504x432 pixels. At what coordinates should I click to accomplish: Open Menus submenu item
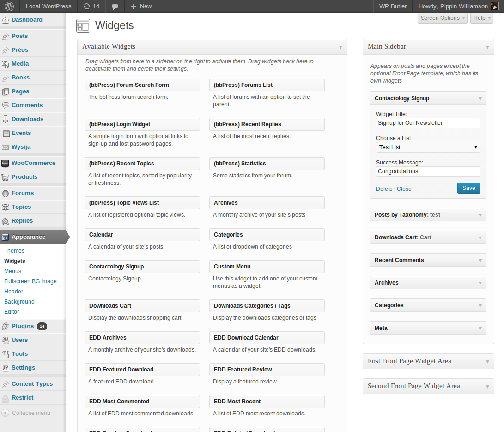12,271
